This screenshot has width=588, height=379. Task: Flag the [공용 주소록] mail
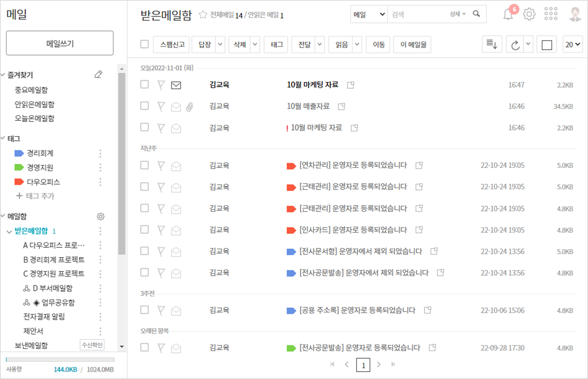tap(161, 310)
